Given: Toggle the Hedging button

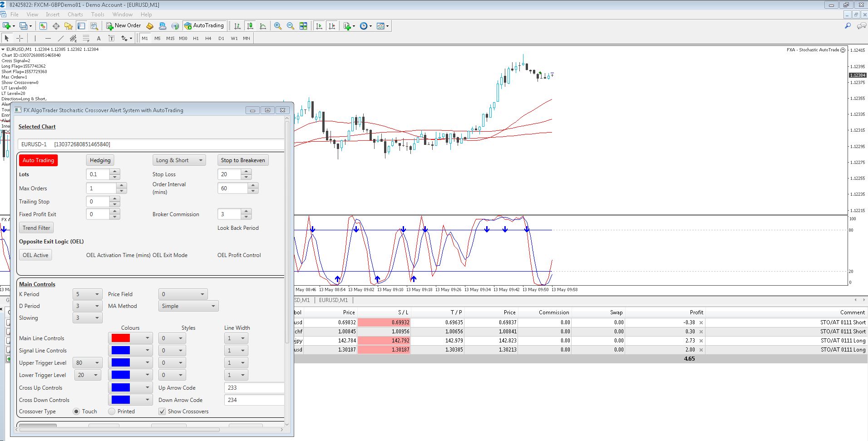Looking at the screenshot, I should click(100, 160).
